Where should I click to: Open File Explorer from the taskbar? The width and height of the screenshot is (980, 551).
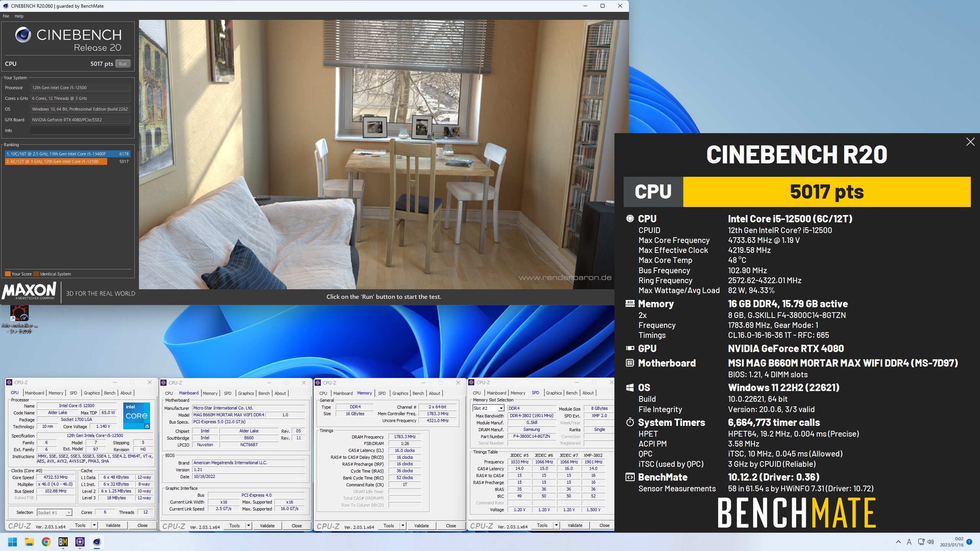(29, 542)
